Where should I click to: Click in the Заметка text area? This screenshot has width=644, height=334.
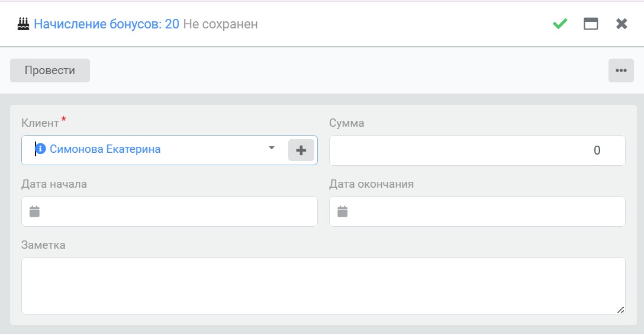[323, 286]
